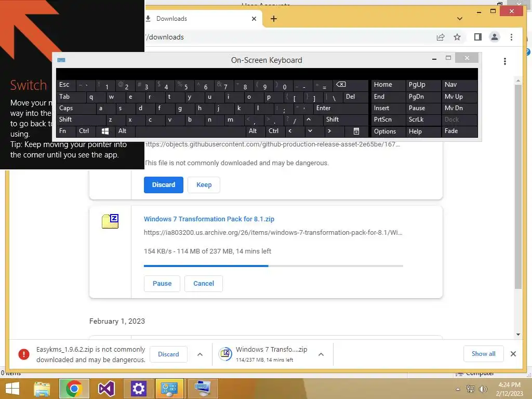Click the archive.org source URL link
Viewport: 532px width, 399px height.
[x=273, y=233]
